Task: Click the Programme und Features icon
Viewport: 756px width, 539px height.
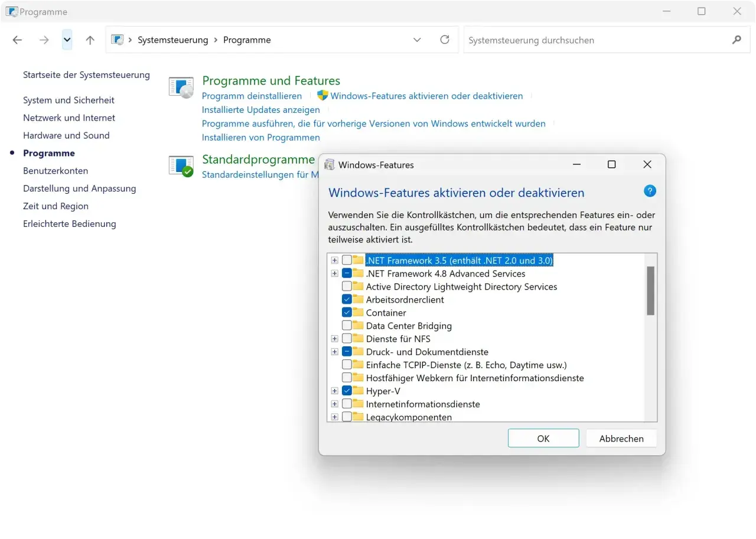Action: (181, 87)
